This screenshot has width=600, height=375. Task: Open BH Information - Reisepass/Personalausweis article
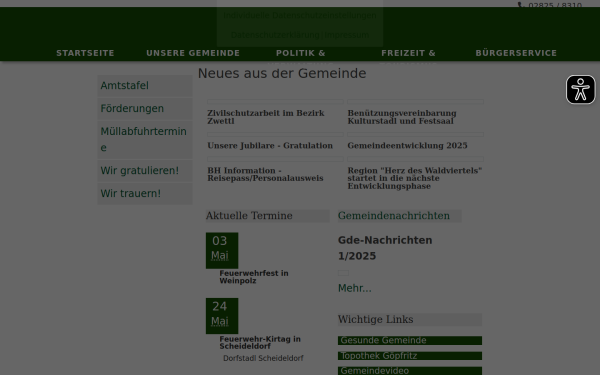[265, 174]
